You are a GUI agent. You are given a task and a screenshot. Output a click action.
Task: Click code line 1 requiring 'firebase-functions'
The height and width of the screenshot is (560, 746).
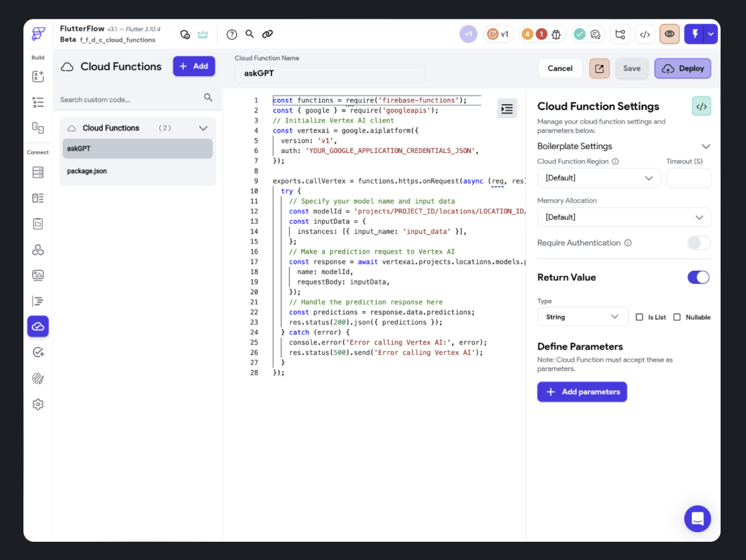370,100
